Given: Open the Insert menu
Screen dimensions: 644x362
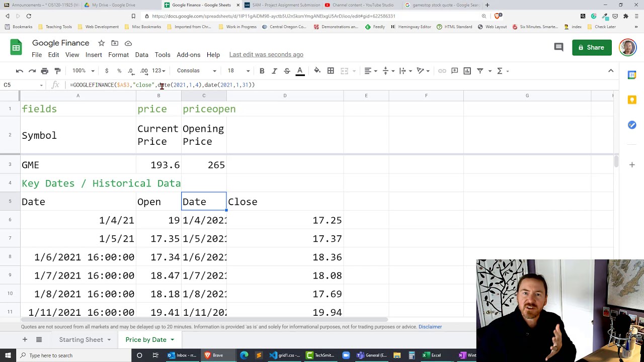Looking at the screenshot, I should tap(94, 55).
